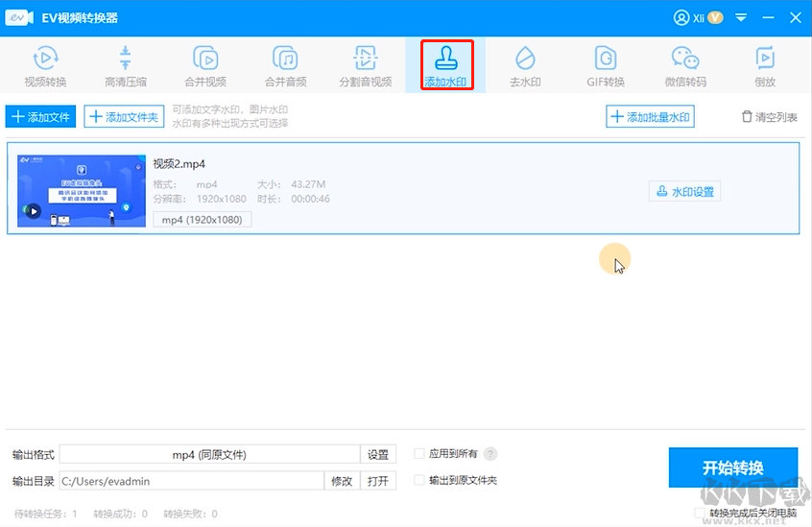This screenshot has height=527, width=812.
Task: Minimize the EV视频转换器 window
Action: 769,18
